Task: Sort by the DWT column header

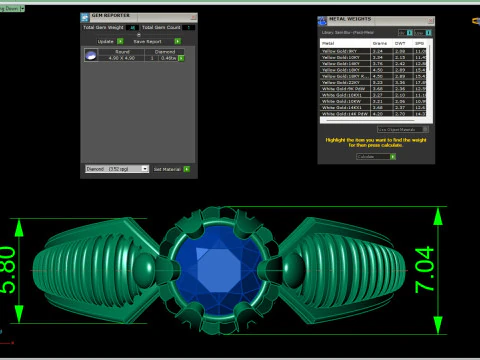Action: click(403, 43)
